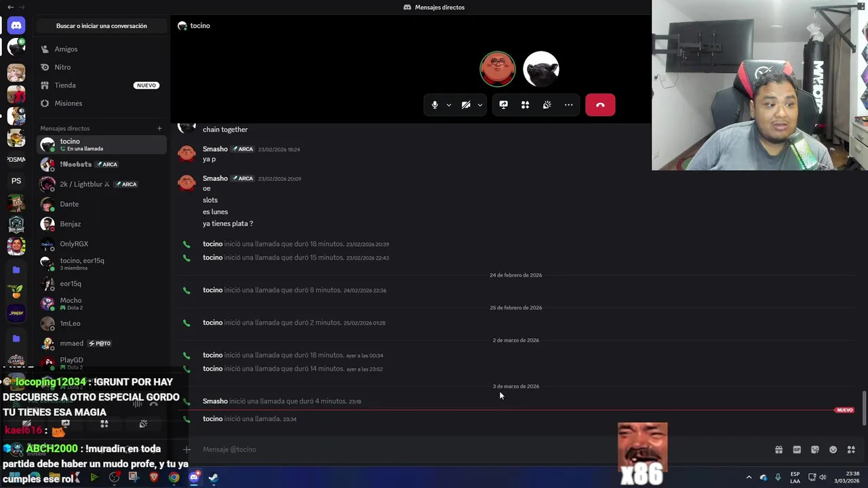
Task: Open Benjaz direct message
Action: 102,224
